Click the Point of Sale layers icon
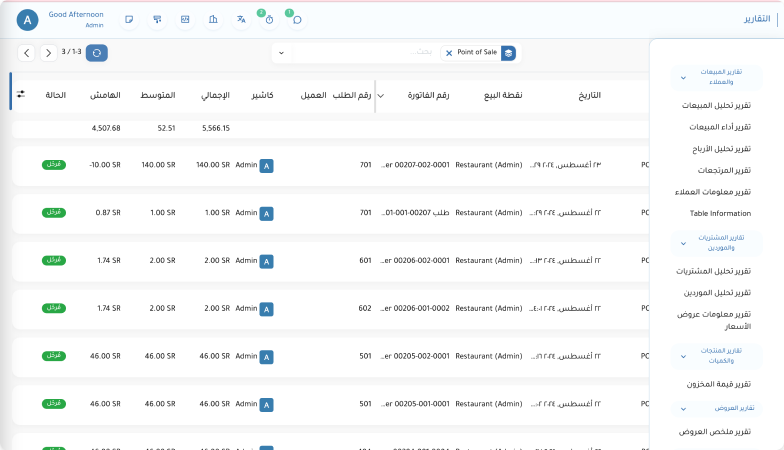Screen dimensions: 784x450 (508, 53)
